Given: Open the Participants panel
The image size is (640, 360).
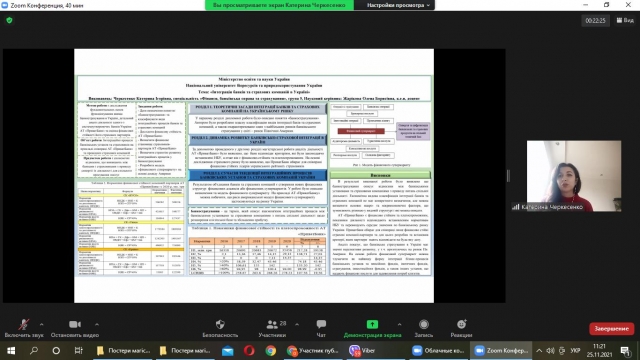Looking at the screenshot, I should [272, 324].
